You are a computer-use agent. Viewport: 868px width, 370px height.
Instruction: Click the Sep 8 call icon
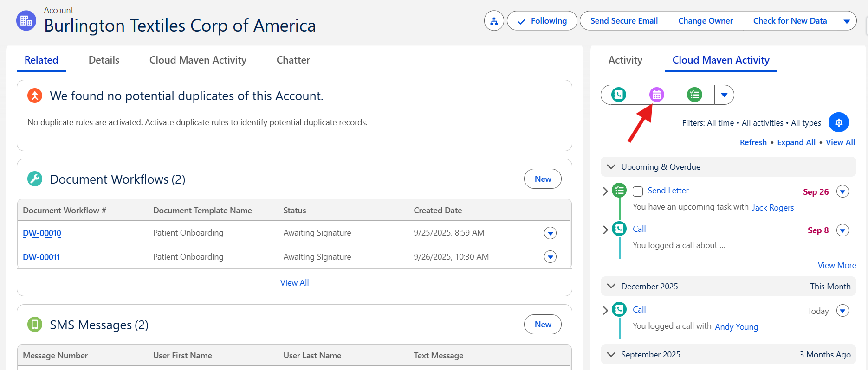coord(619,229)
